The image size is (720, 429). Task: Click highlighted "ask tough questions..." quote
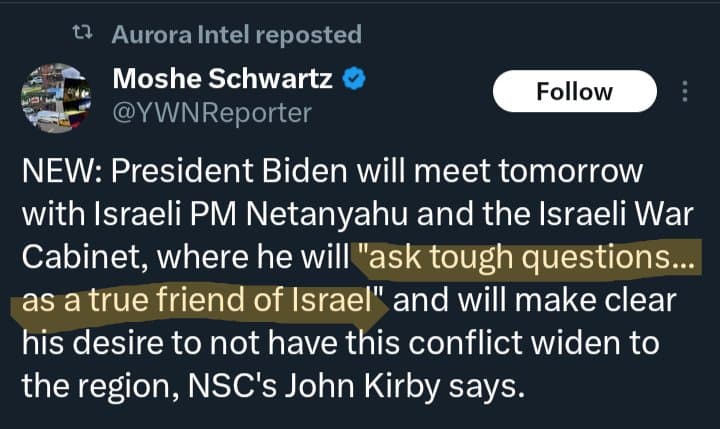click(x=527, y=257)
